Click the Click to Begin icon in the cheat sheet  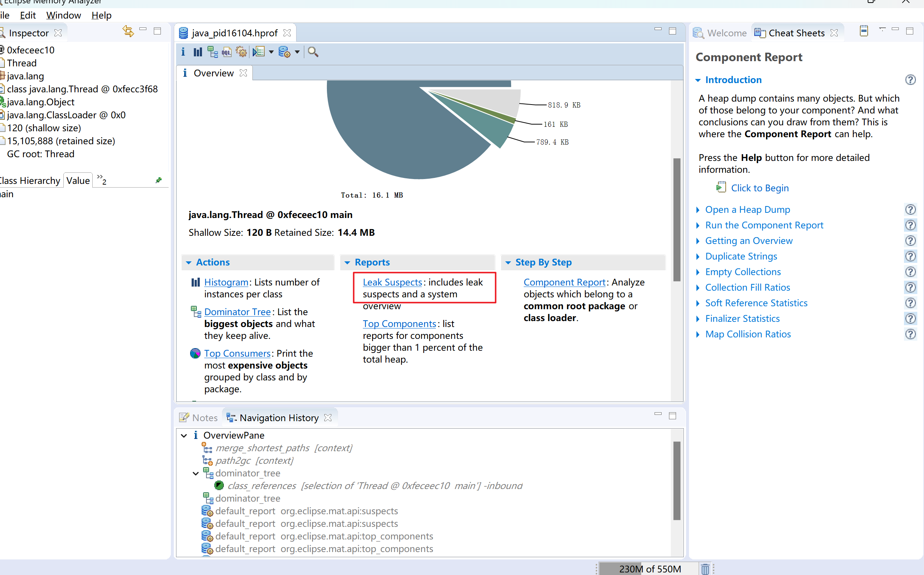tap(721, 187)
